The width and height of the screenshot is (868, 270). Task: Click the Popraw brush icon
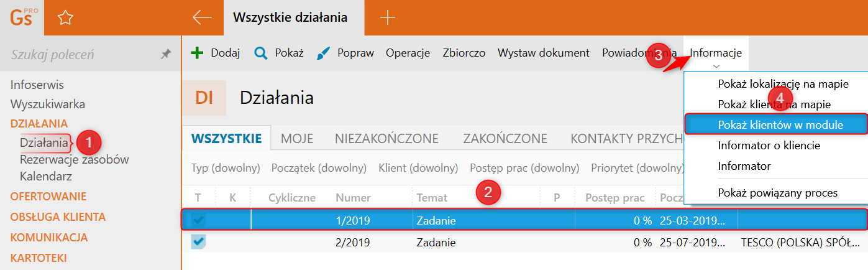tap(323, 53)
